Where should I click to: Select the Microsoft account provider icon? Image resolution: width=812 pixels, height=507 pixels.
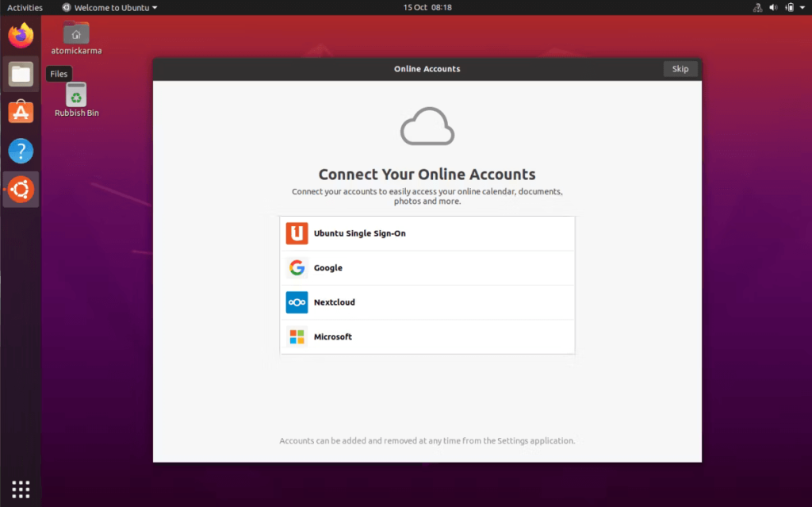(297, 336)
